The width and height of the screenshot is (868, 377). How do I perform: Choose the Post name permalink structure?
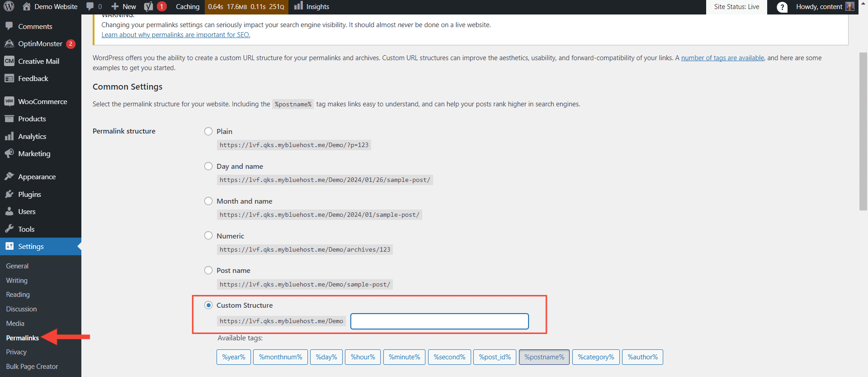coord(208,270)
